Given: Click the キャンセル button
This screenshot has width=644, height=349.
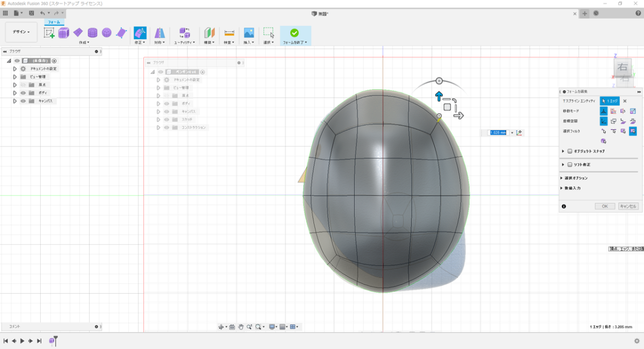Looking at the screenshot, I should click(628, 206).
